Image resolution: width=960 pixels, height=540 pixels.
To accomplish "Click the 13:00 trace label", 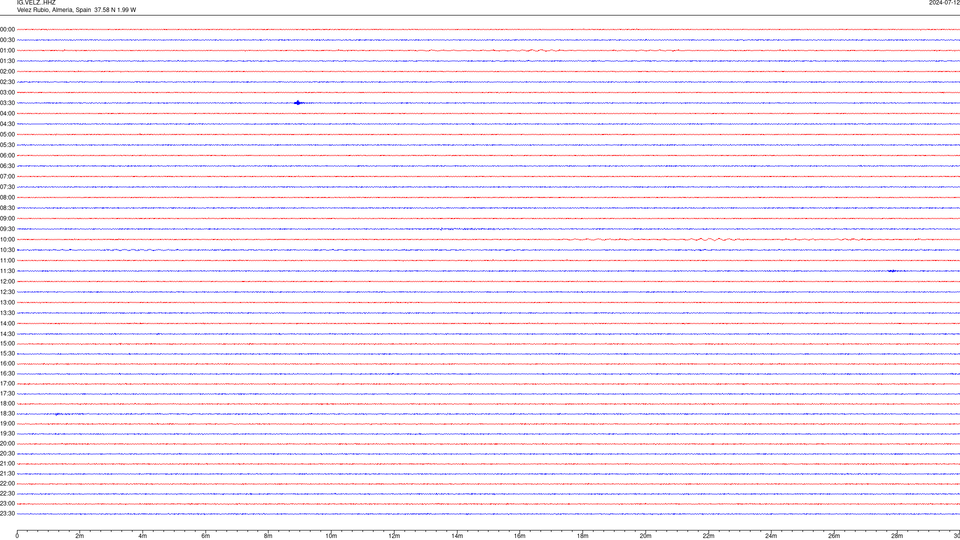I will point(7,302).
